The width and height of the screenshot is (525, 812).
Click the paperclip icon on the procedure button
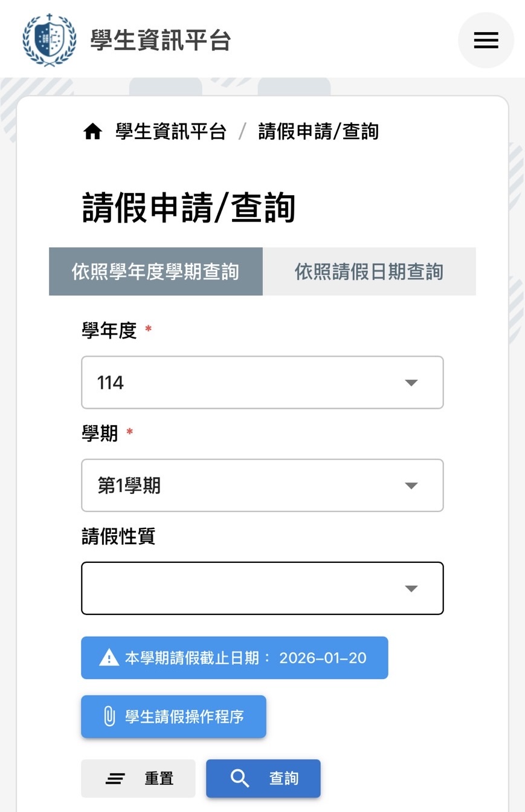pyautogui.click(x=109, y=716)
